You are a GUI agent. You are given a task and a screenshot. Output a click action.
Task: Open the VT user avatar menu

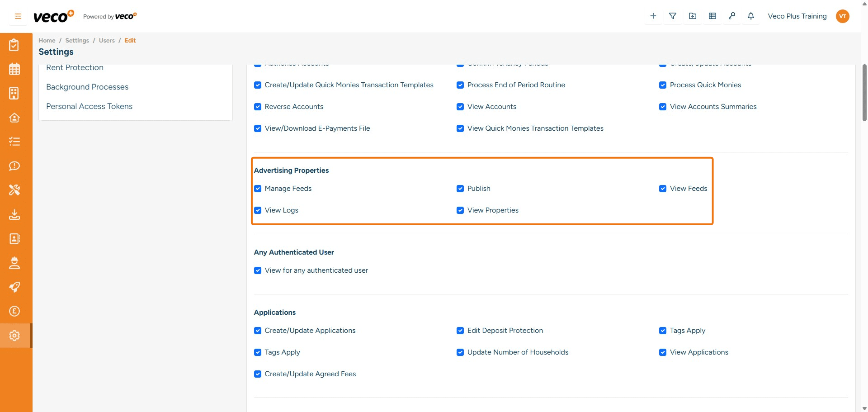point(842,16)
